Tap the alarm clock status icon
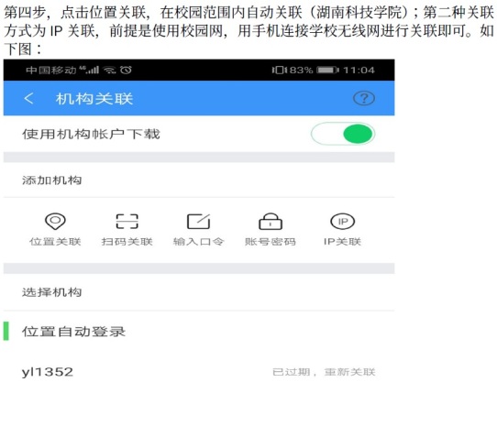 pyautogui.click(x=127, y=70)
